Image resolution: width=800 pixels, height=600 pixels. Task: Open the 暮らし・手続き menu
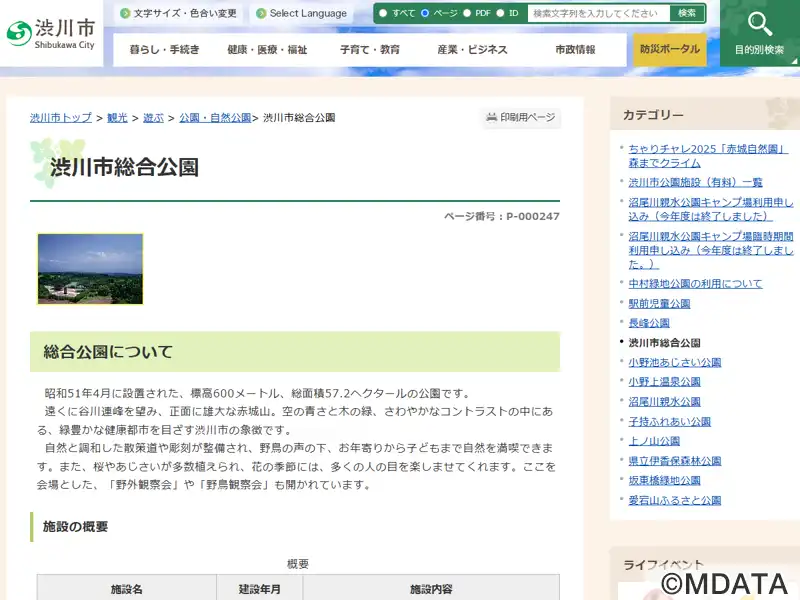pos(163,50)
